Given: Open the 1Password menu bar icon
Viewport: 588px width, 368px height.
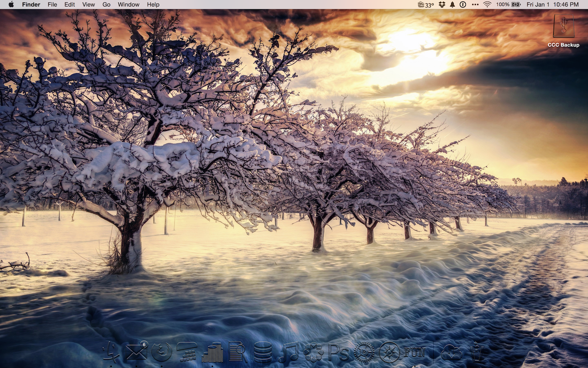Looking at the screenshot, I should (463, 4).
